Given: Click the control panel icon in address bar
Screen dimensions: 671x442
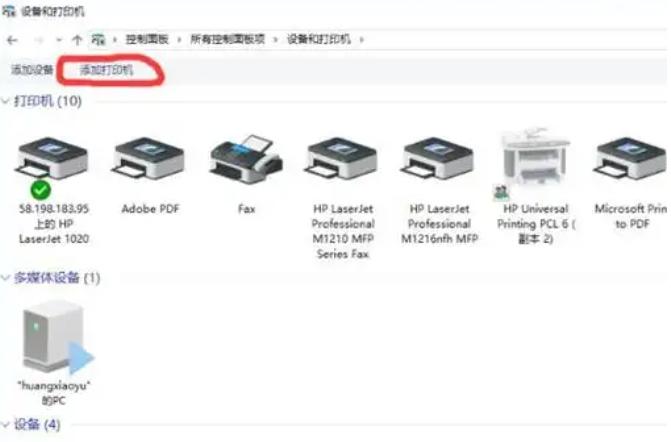Looking at the screenshot, I should pos(98,40).
